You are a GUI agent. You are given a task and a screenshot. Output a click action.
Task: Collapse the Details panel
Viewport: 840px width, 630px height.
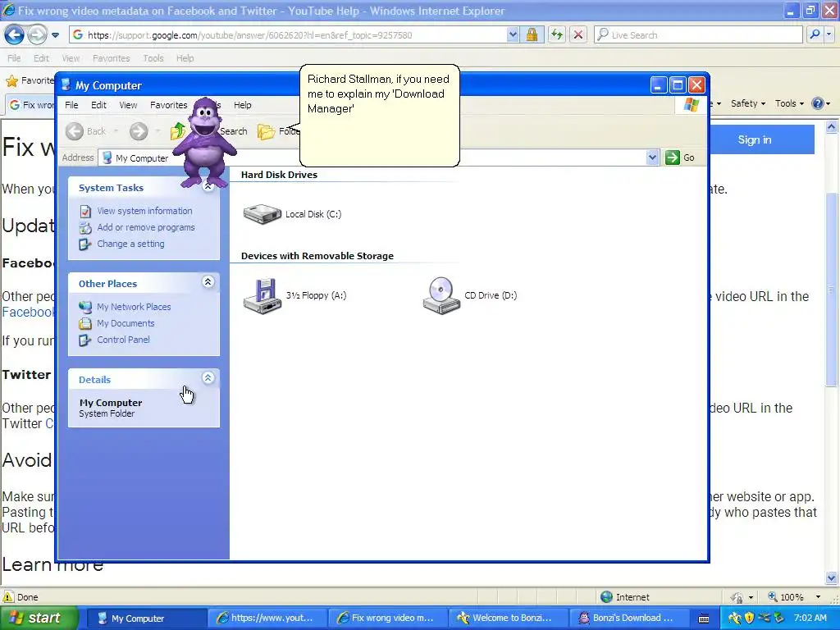pos(208,377)
